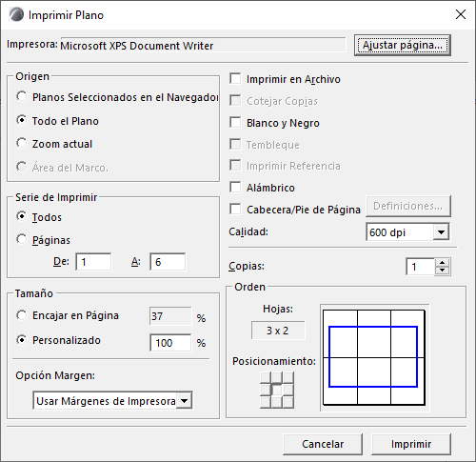The width and height of the screenshot is (476, 462).
Task: Click the Cancelar button
Action: point(323,444)
